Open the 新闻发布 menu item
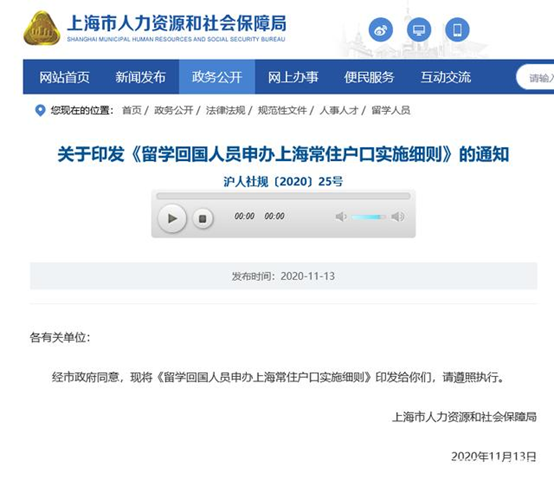554x480 pixels. (140, 77)
